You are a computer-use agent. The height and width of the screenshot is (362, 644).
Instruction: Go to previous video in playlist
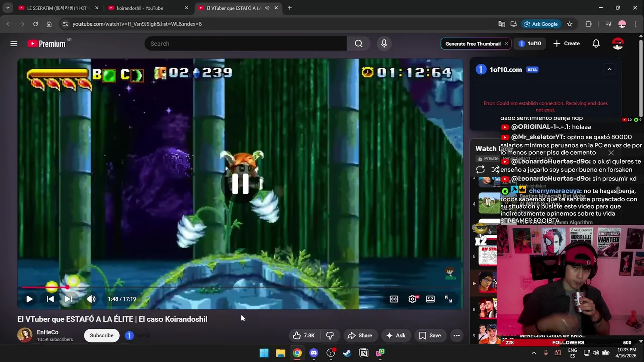tap(50, 299)
